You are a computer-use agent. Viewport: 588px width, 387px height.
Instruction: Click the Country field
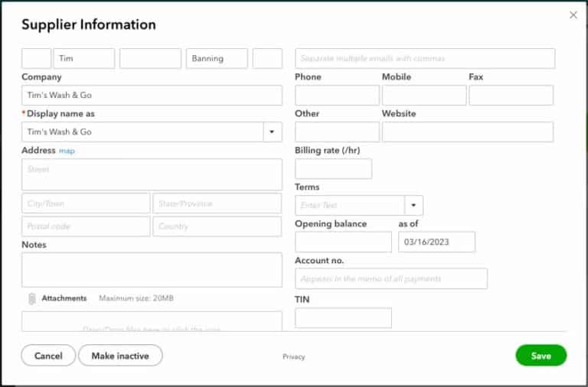(x=217, y=226)
